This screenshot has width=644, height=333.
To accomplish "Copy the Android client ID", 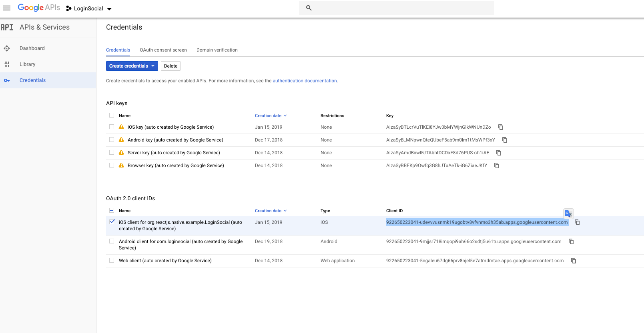I will [571, 241].
